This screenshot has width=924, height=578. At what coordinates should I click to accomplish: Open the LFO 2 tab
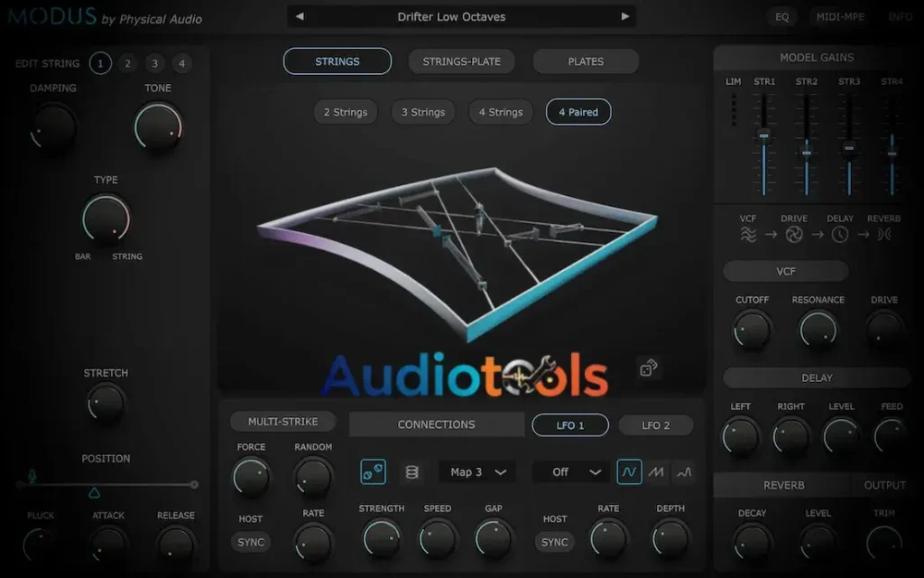(x=656, y=425)
